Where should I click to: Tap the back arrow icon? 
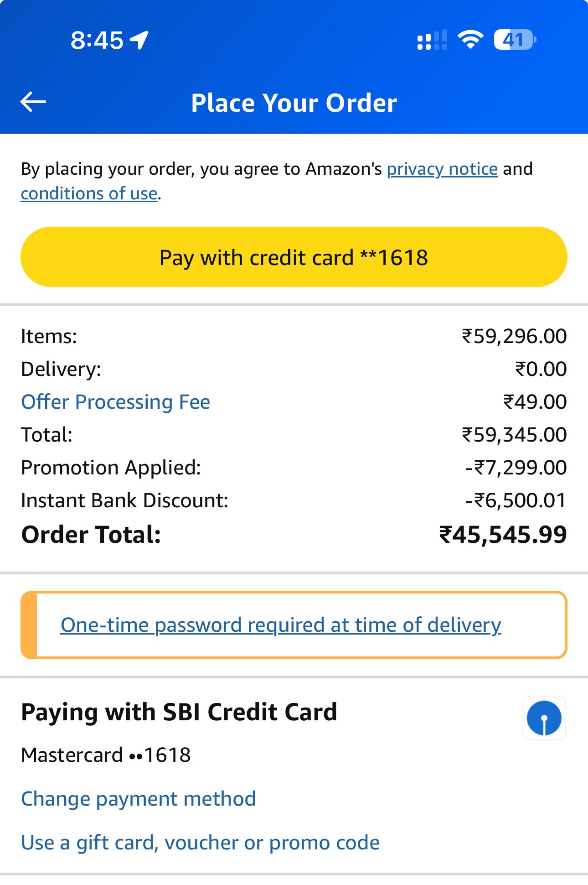[x=33, y=102]
